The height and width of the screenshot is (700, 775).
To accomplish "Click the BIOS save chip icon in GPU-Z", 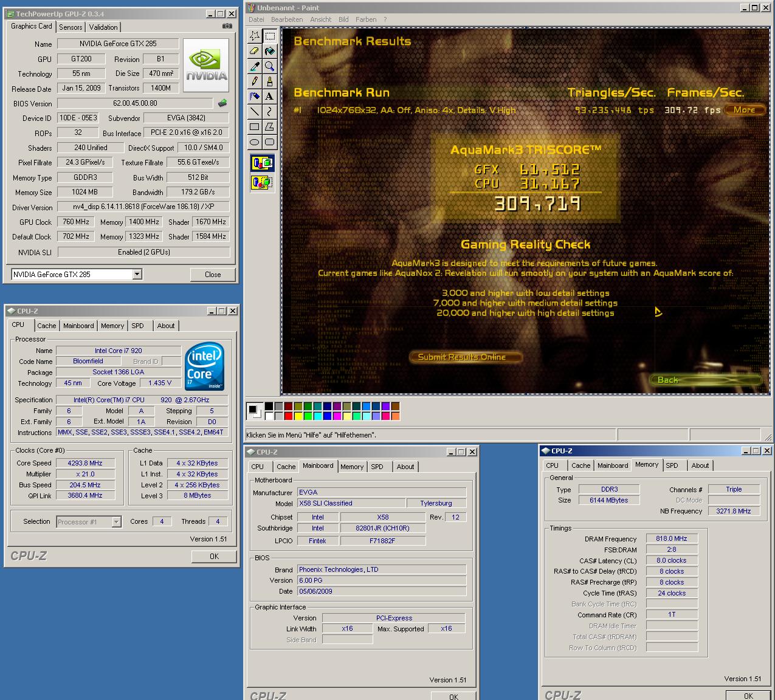I will coord(223,103).
